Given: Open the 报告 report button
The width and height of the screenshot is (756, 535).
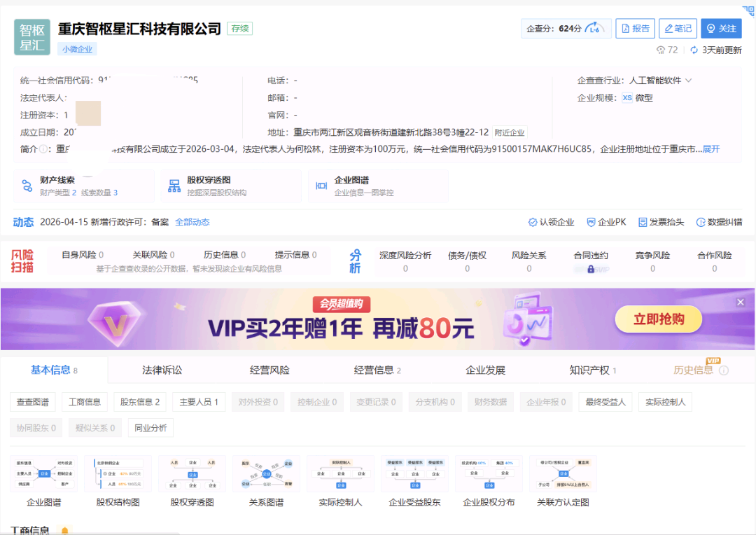Looking at the screenshot, I should 635,29.
